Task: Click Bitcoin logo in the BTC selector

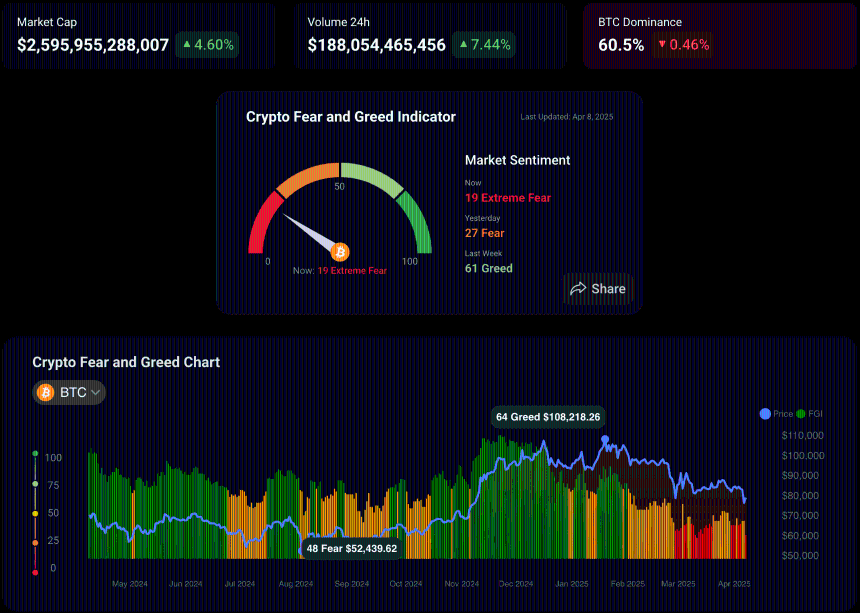Action: coord(45,393)
